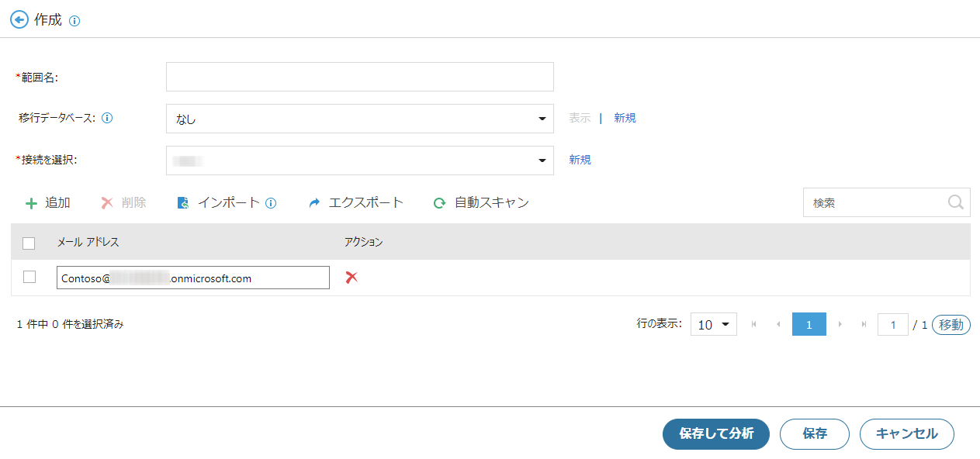Start 自動スキャン
This screenshot has width=980, height=459.
pos(481,202)
